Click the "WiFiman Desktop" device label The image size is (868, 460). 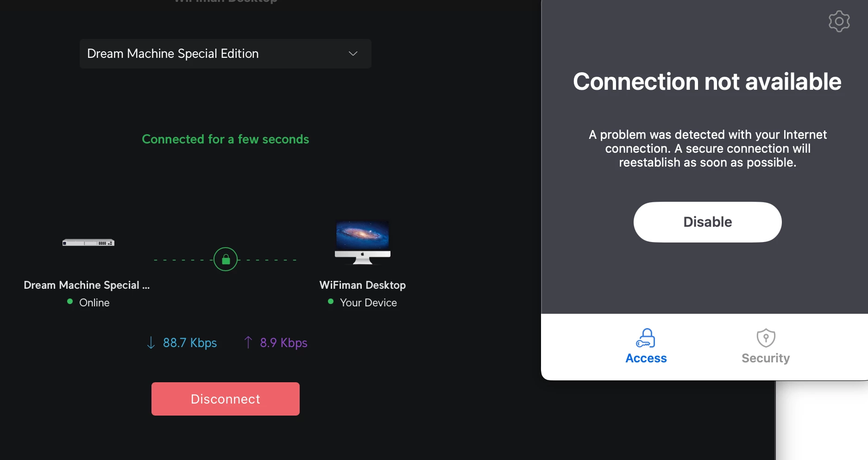pyautogui.click(x=363, y=285)
